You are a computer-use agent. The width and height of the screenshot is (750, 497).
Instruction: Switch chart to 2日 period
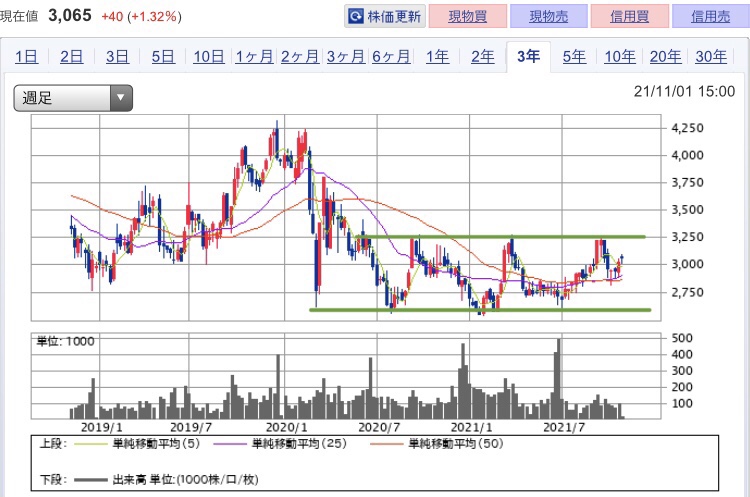(x=72, y=57)
